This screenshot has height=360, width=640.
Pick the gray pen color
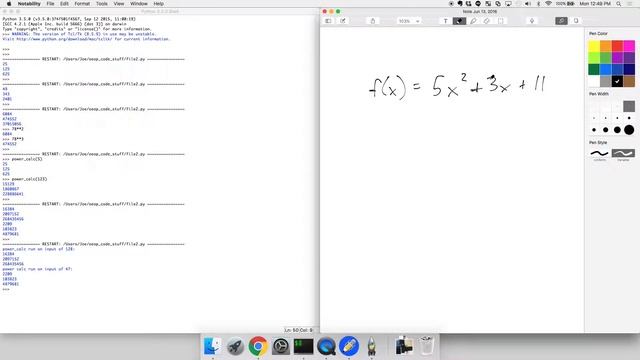pyautogui.click(x=606, y=81)
